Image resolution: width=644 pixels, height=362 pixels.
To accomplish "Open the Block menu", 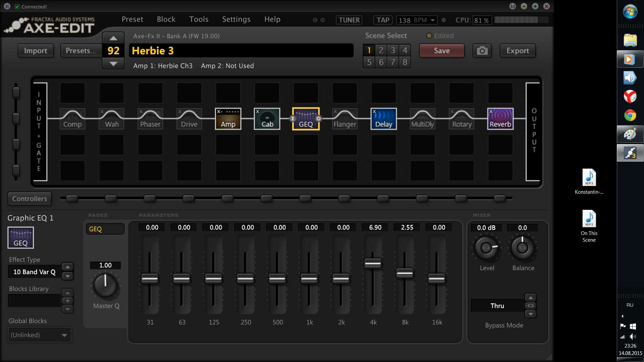I will pos(166,19).
